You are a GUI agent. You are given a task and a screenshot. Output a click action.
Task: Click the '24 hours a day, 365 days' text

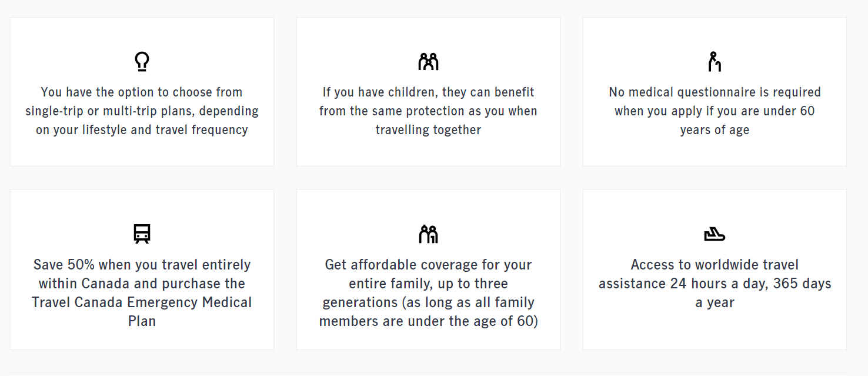click(x=751, y=284)
